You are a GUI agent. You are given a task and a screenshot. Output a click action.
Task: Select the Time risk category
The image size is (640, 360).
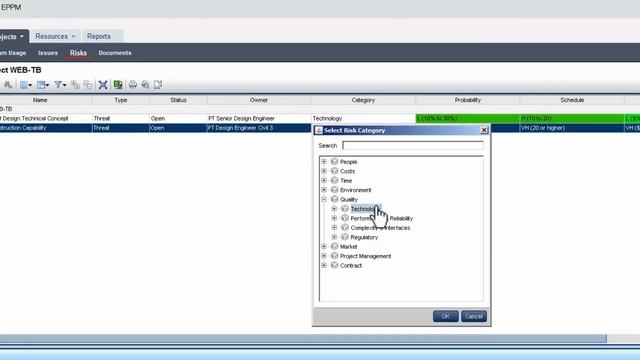click(346, 181)
